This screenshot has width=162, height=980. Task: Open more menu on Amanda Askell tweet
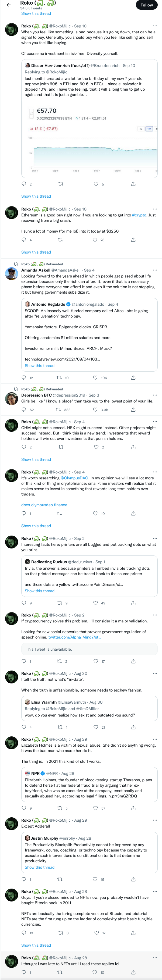pos(155,270)
